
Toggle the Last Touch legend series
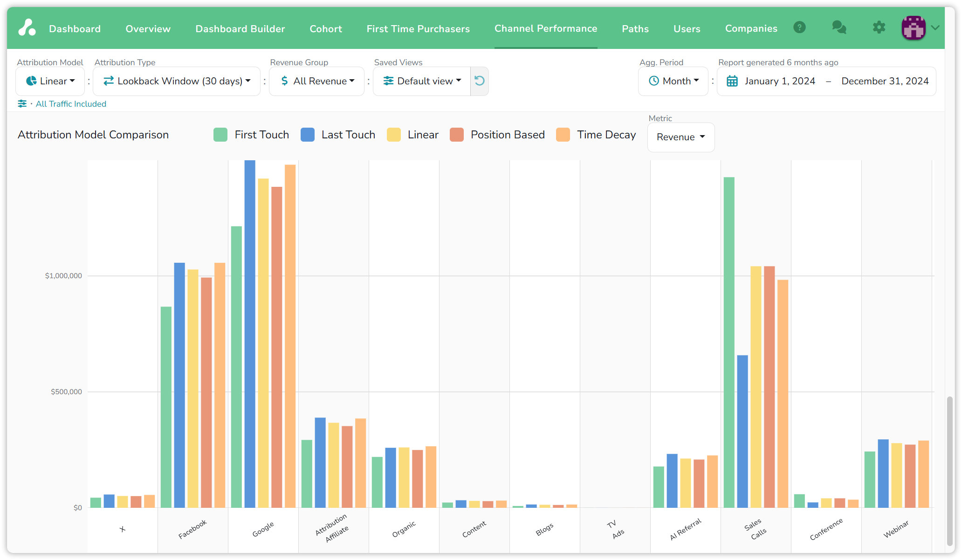pos(338,135)
